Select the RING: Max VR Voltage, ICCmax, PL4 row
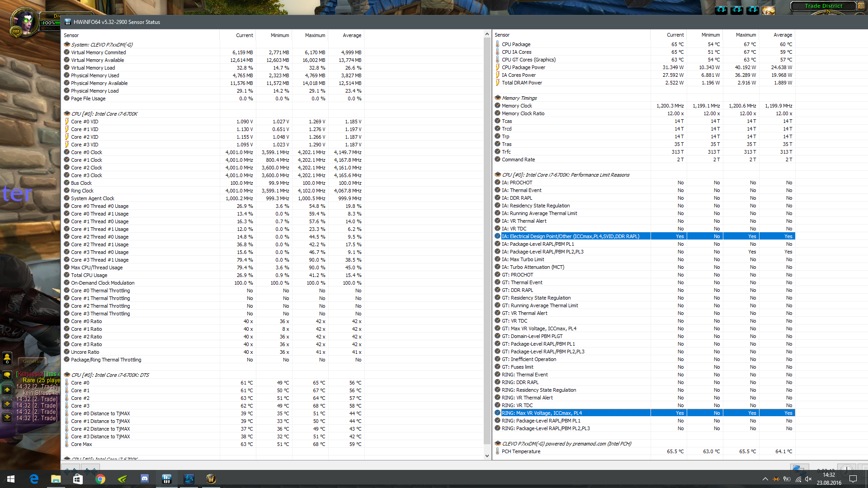868x488 pixels. [x=644, y=413]
